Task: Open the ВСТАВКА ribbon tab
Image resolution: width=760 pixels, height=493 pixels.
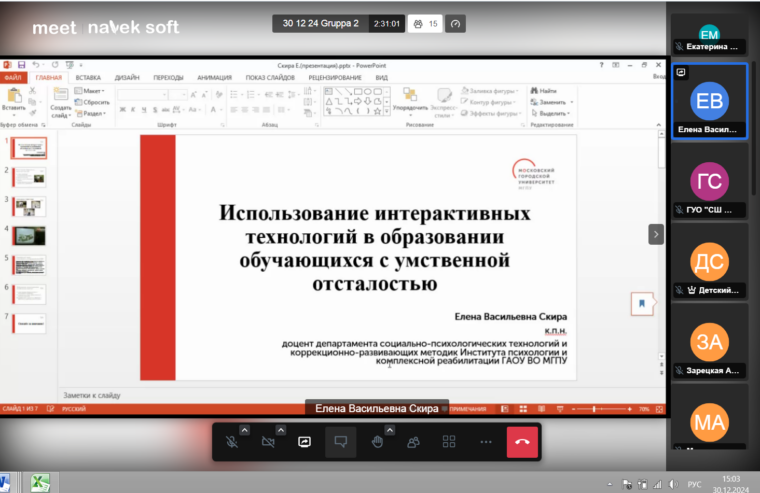Action: 88,77
